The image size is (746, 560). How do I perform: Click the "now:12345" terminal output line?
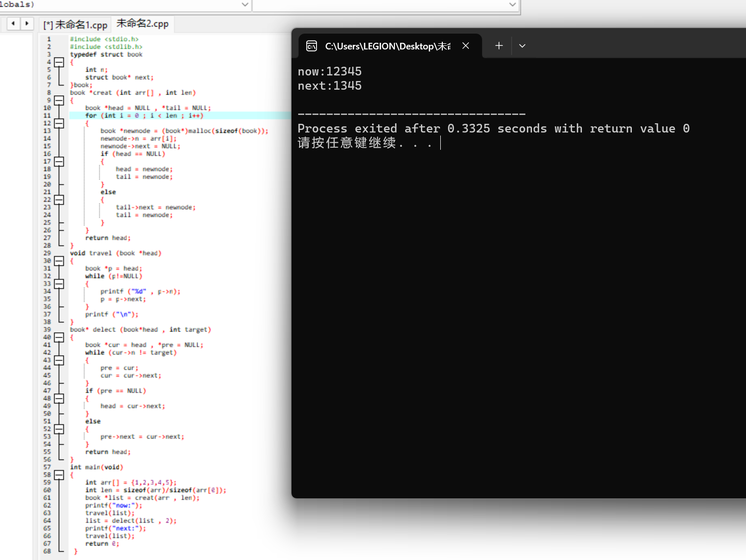[330, 71]
